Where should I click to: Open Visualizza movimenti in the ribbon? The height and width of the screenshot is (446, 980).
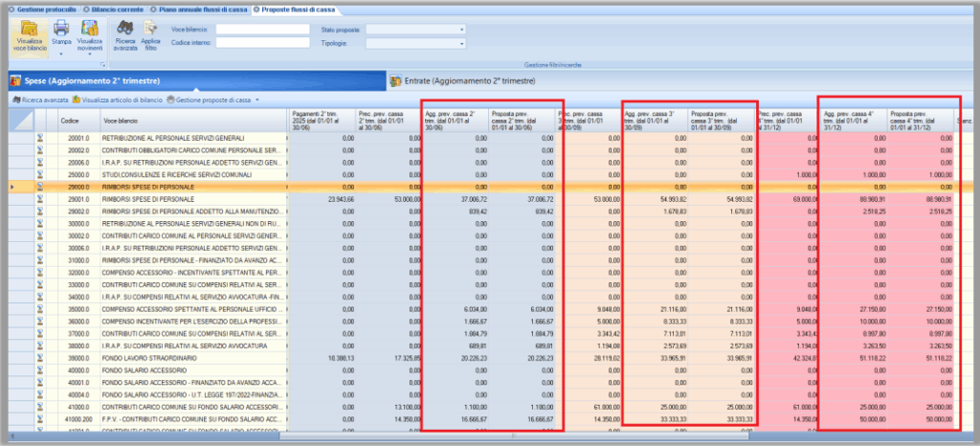(x=90, y=30)
